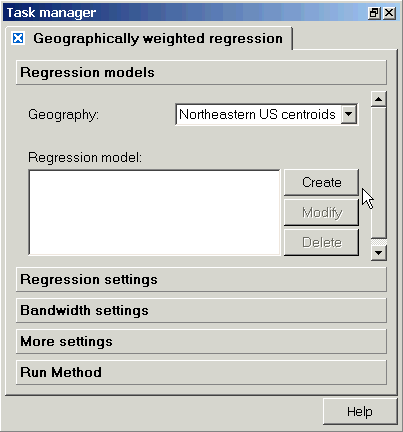Image resolution: width=403 pixels, height=432 pixels.
Task: Close the Geographically weighted regression tab via X icon
Action: coord(18,38)
